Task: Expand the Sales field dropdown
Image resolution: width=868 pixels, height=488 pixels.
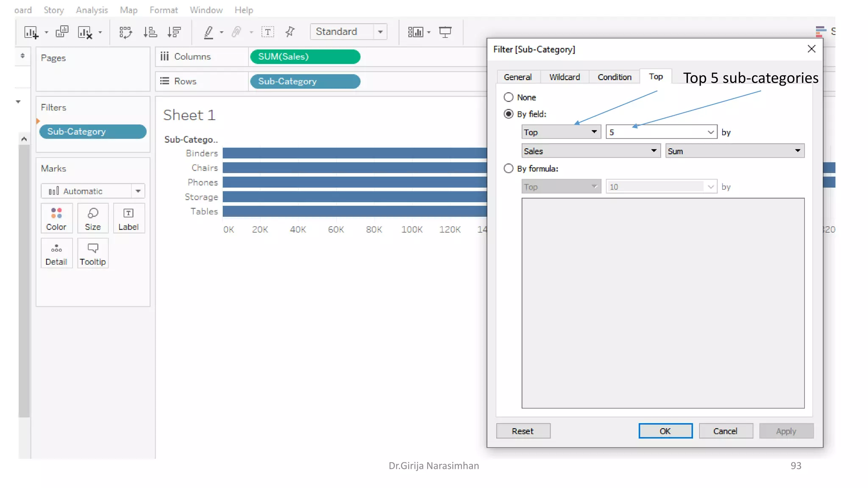Action: point(654,151)
